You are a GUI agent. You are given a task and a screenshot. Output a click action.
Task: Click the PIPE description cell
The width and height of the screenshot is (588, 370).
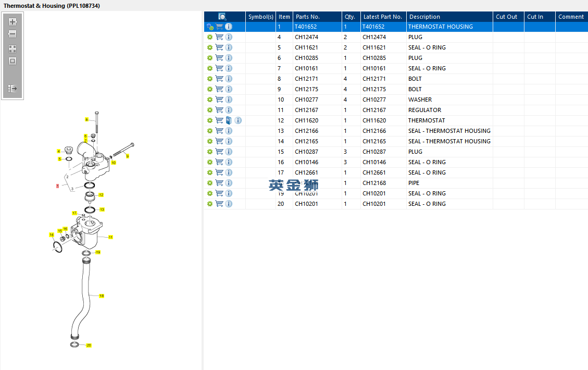449,183
